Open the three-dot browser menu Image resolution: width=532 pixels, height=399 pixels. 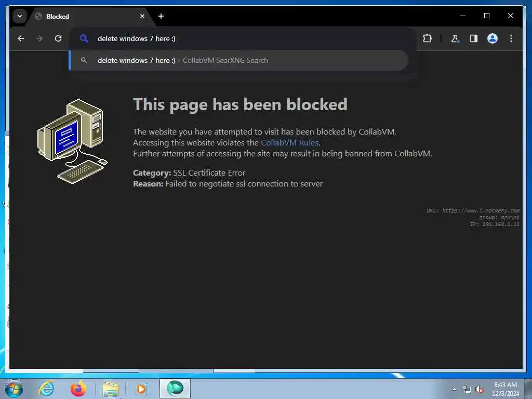(511, 38)
